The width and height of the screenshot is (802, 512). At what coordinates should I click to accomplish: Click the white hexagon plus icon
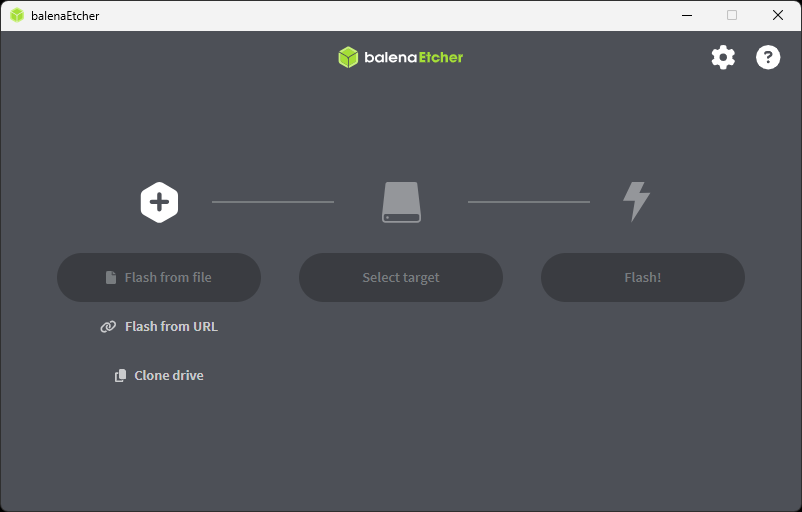[x=160, y=202]
